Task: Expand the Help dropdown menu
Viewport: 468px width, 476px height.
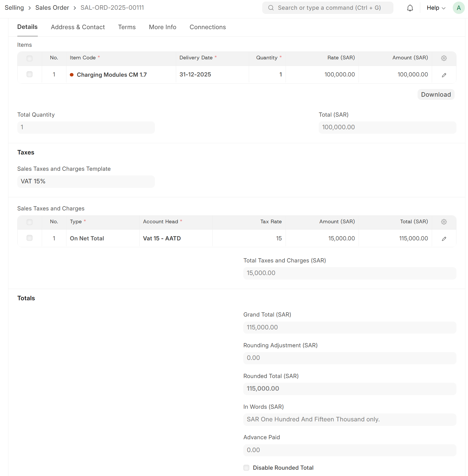Action: pyautogui.click(x=436, y=8)
